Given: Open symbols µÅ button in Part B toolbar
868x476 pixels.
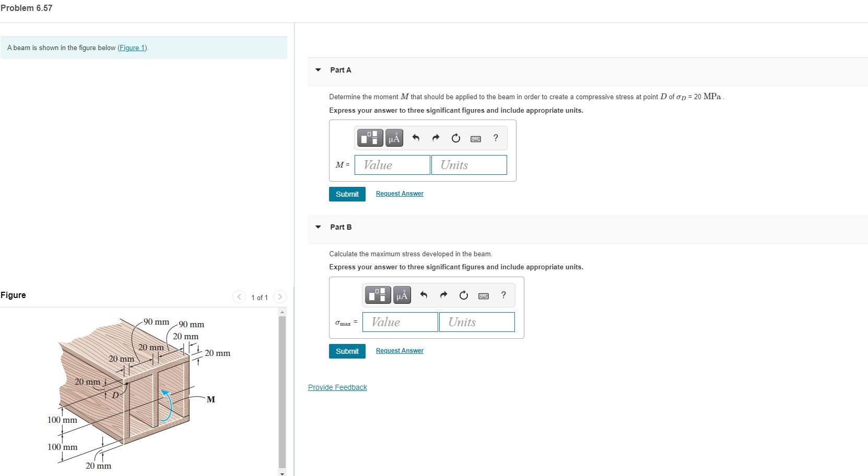Looking at the screenshot, I should [402, 295].
